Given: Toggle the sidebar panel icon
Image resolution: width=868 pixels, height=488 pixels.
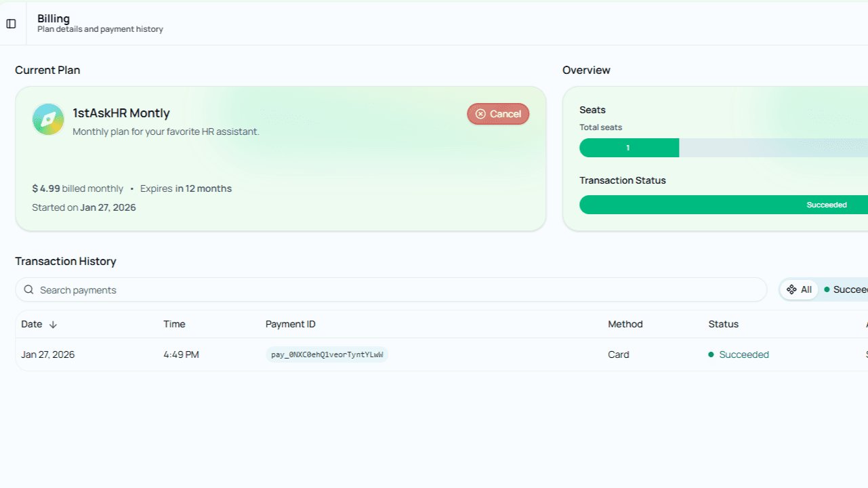Looking at the screenshot, I should [11, 24].
